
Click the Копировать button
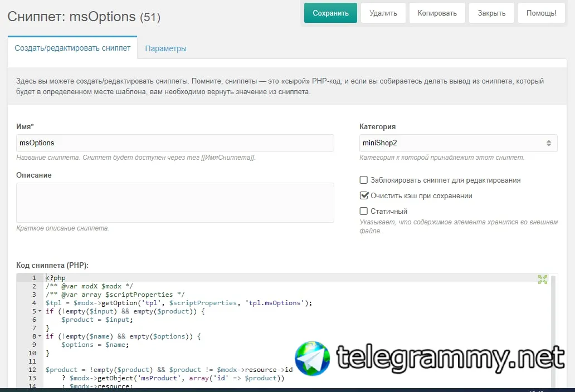pos(437,13)
